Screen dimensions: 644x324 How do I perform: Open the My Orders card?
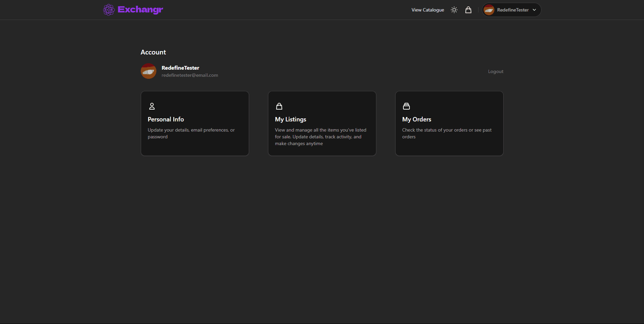pyautogui.click(x=449, y=123)
